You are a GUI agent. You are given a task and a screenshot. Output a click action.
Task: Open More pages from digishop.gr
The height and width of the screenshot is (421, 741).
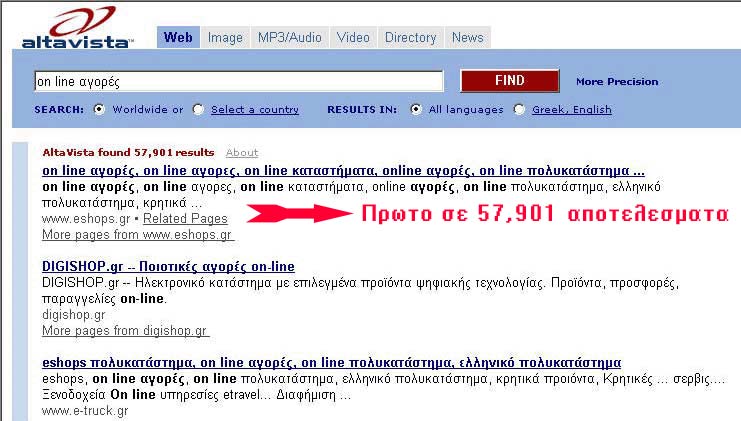coord(125,331)
